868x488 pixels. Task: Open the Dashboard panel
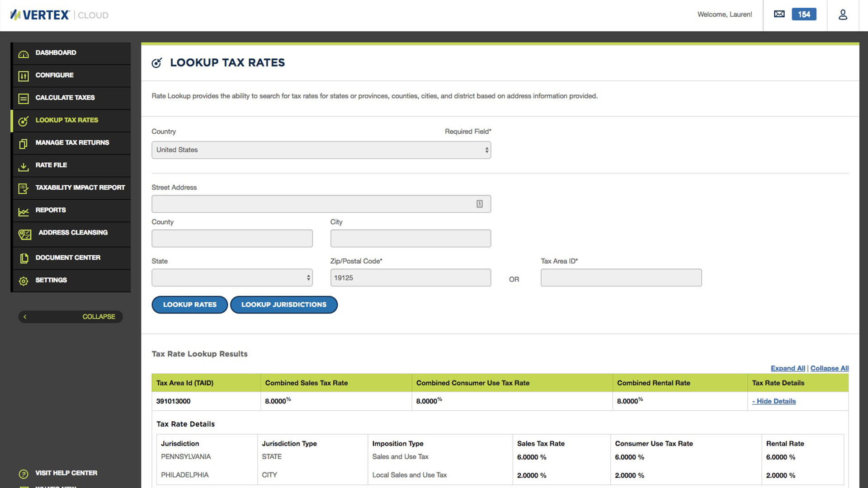(x=56, y=53)
